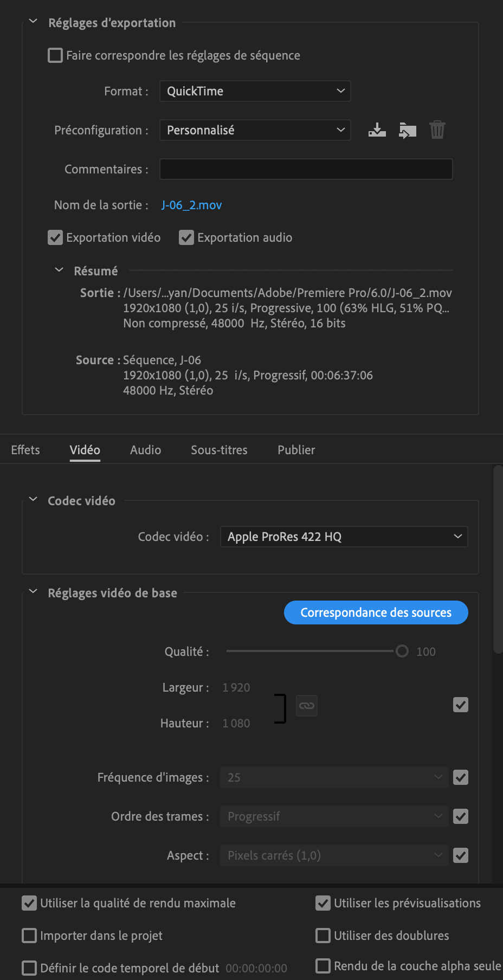Collapse the Réglages d'exportation section
This screenshot has width=503, height=980.
pyautogui.click(x=34, y=22)
